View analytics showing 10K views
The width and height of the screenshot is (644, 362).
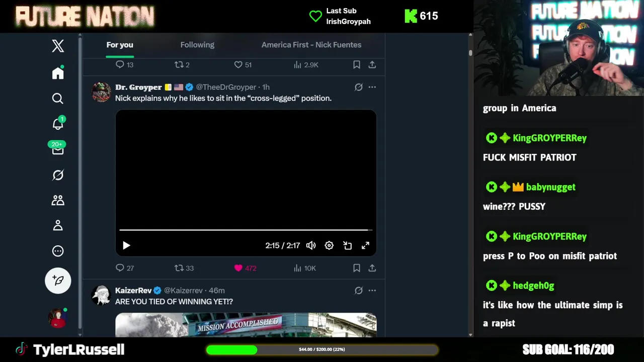click(x=305, y=268)
